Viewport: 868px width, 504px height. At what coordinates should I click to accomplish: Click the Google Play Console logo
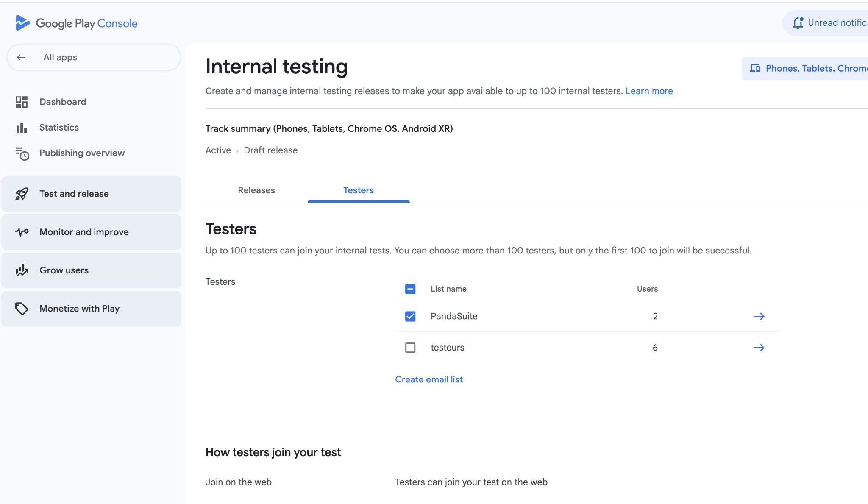point(77,23)
